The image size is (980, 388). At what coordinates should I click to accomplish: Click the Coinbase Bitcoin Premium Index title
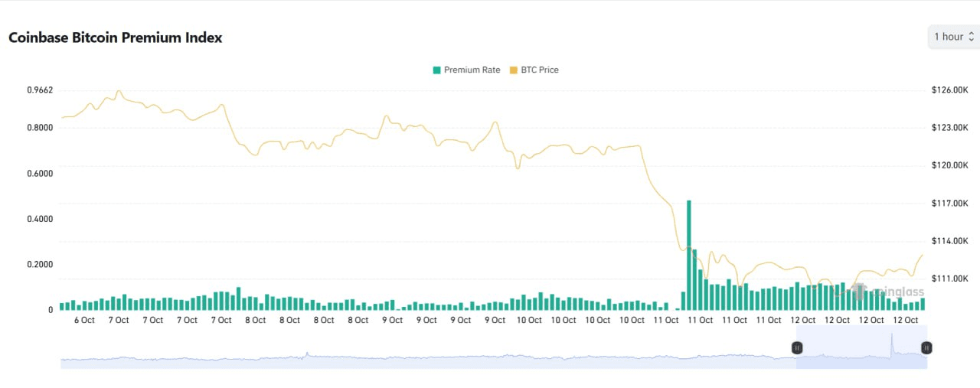116,37
